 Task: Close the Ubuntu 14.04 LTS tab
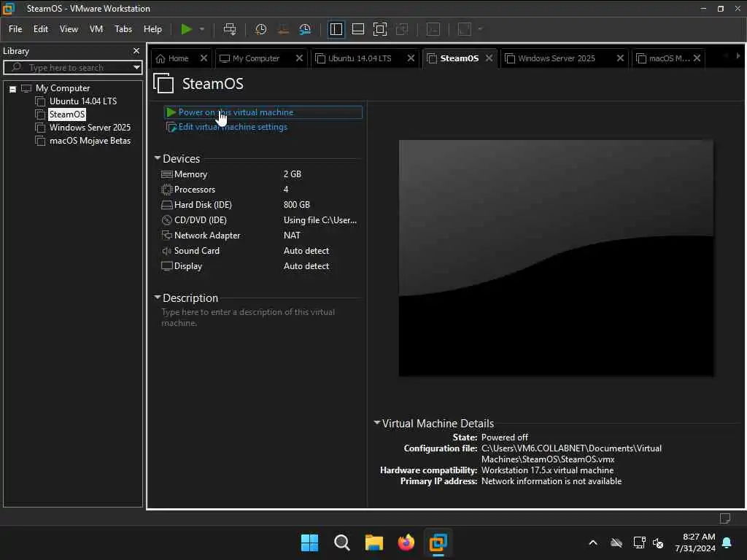pos(411,58)
